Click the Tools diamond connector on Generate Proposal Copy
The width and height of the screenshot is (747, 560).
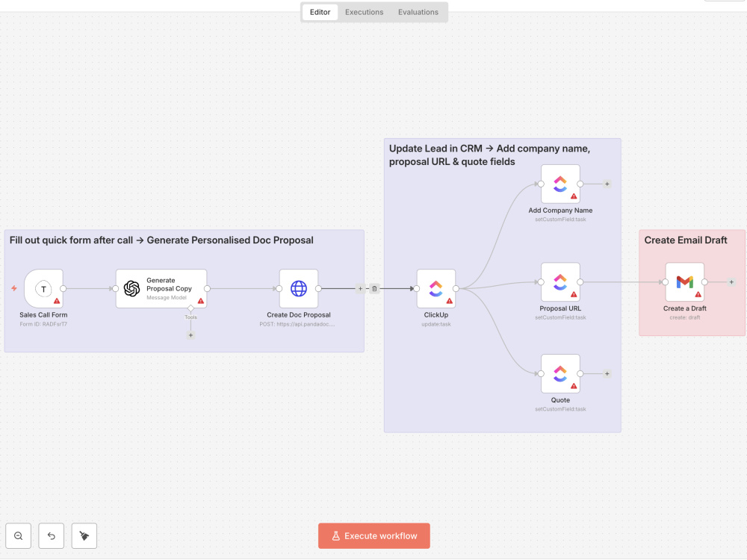pyautogui.click(x=190, y=308)
